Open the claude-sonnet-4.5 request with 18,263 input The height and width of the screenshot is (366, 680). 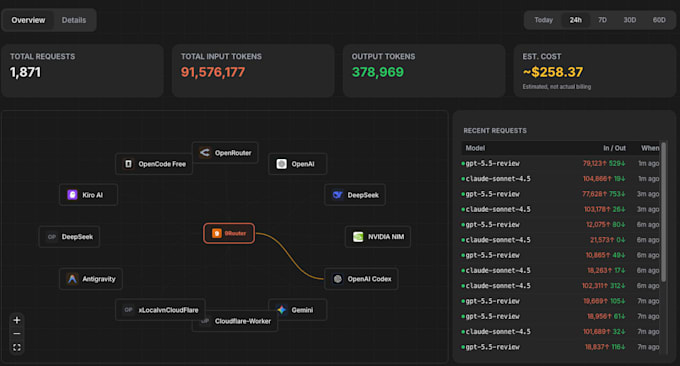[560, 270]
